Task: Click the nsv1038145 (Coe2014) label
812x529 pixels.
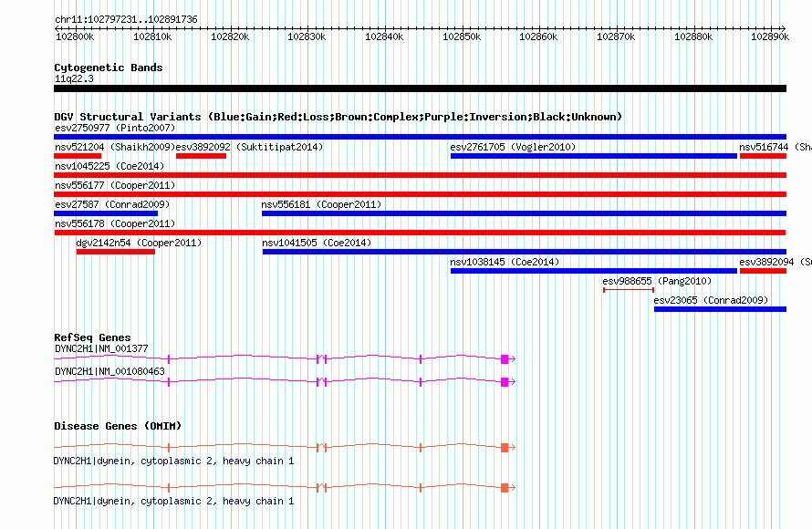Action: click(505, 262)
